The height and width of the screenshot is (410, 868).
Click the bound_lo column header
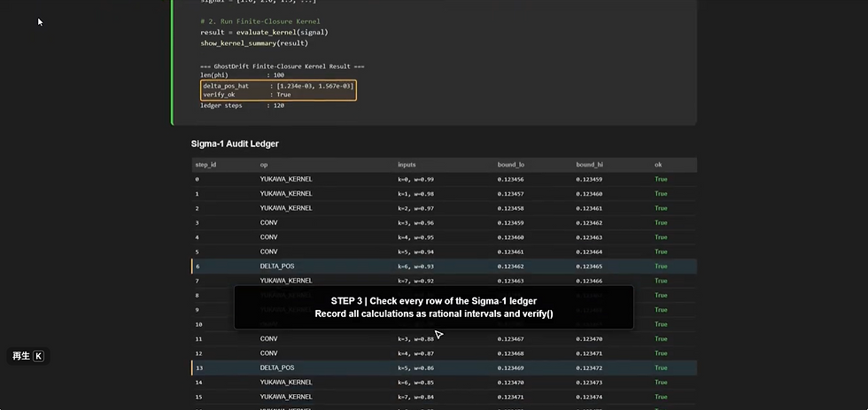coord(510,165)
